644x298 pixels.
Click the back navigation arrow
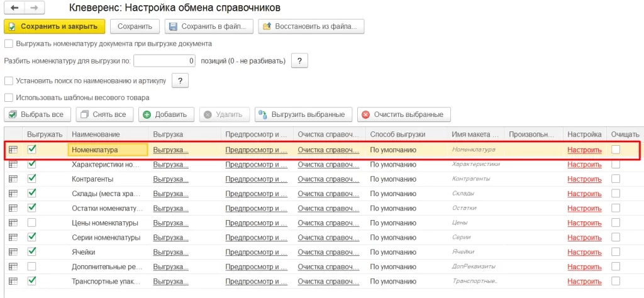14,8
